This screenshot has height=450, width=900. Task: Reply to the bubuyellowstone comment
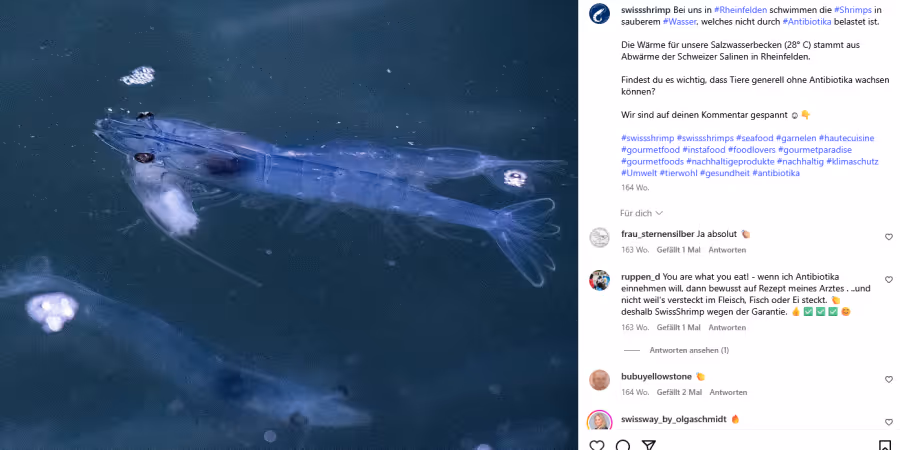(728, 392)
